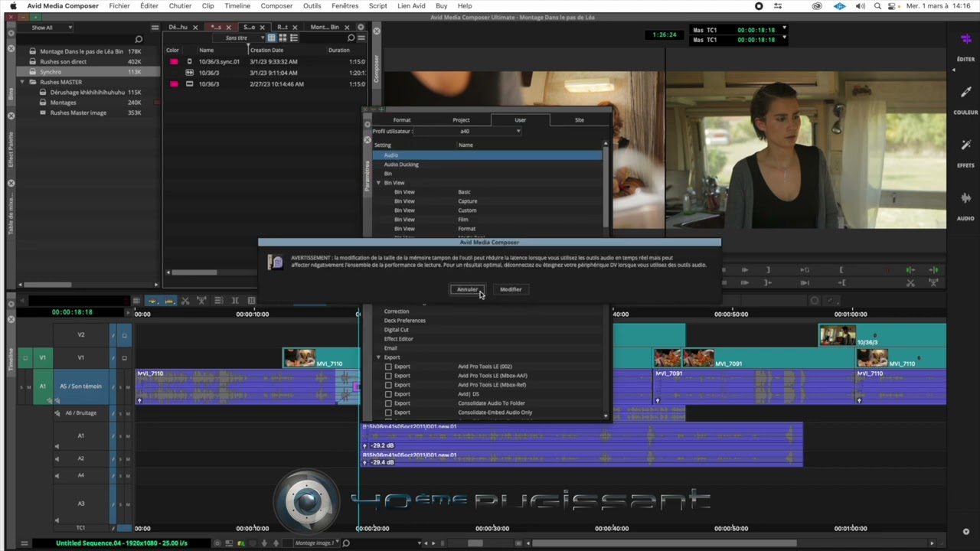Switch to the Site settings tab
This screenshot has height=551, width=980.
point(579,120)
